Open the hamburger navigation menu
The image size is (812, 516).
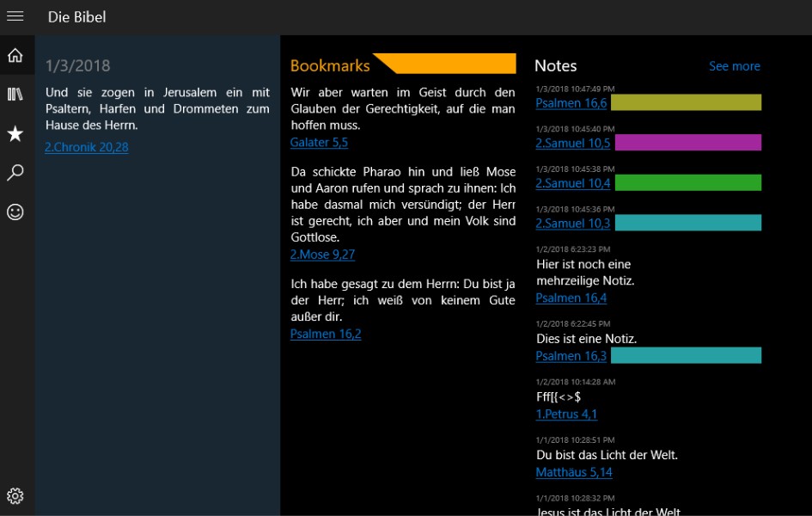(x=15, y=16)
